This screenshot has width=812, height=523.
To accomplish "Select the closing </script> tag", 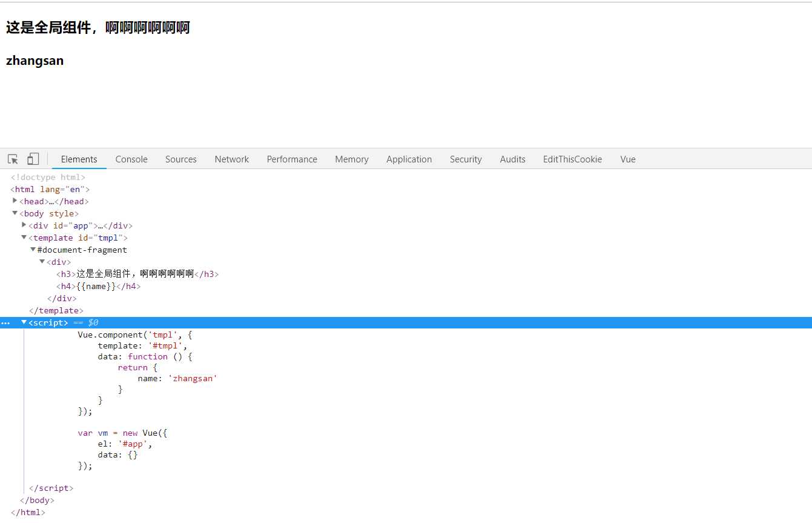I will click(x=51, y=488).
